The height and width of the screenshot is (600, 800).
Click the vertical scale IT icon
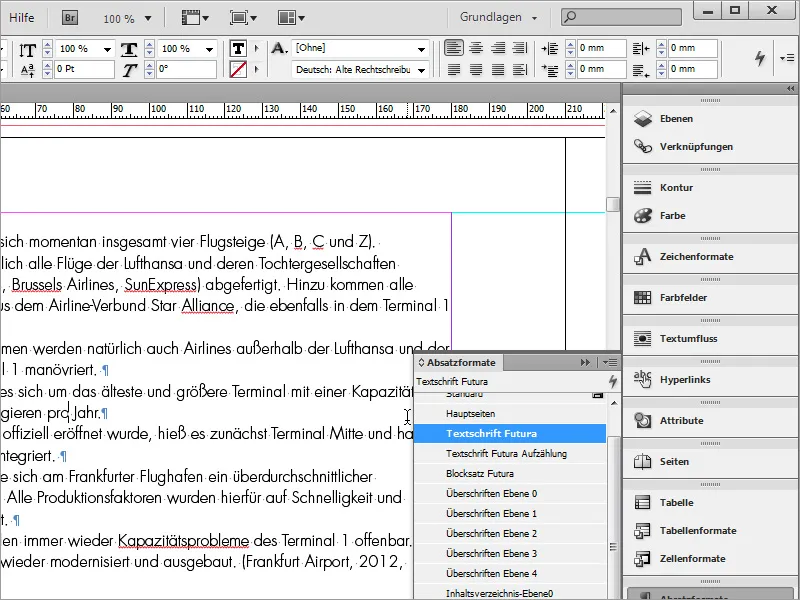(x=27, y=50)
